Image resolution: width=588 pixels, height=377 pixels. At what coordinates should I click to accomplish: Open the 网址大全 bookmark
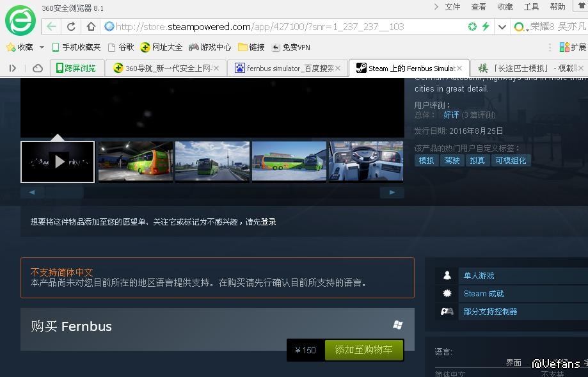[x=161, y=47]
